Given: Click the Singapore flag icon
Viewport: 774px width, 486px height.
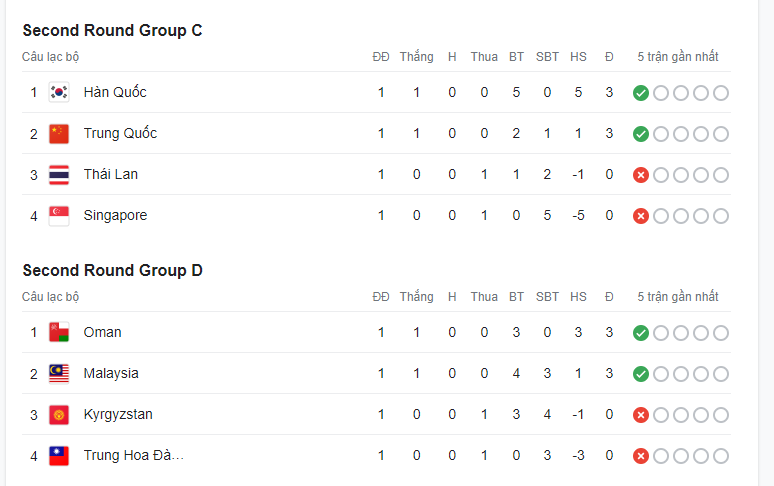Looking at the screenshot, I should click(59, 216).
